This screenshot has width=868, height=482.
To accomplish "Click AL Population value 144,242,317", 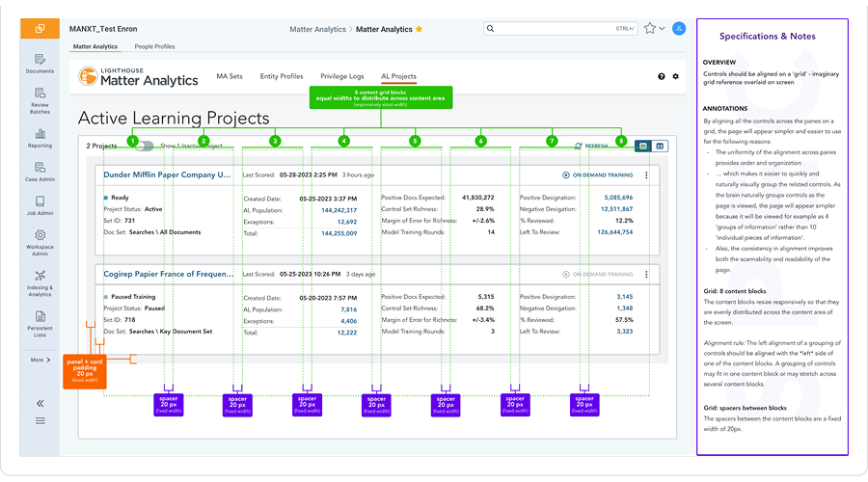I will coord(339,210).
